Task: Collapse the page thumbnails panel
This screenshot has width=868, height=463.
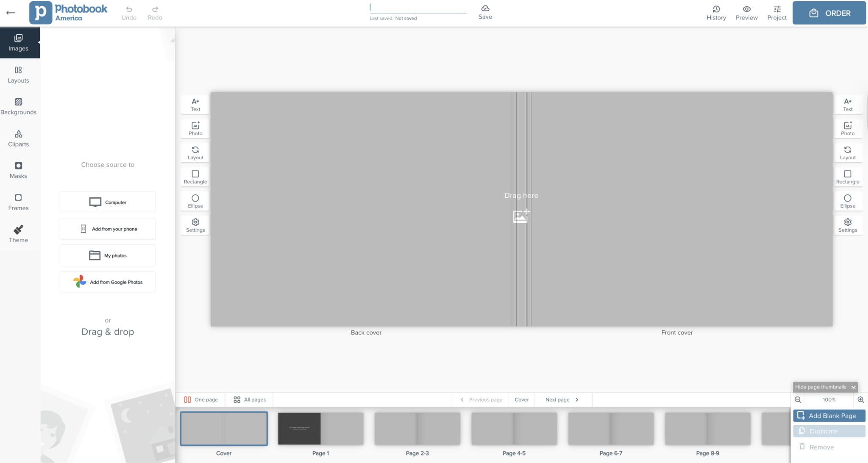Action: click(824, 387)
